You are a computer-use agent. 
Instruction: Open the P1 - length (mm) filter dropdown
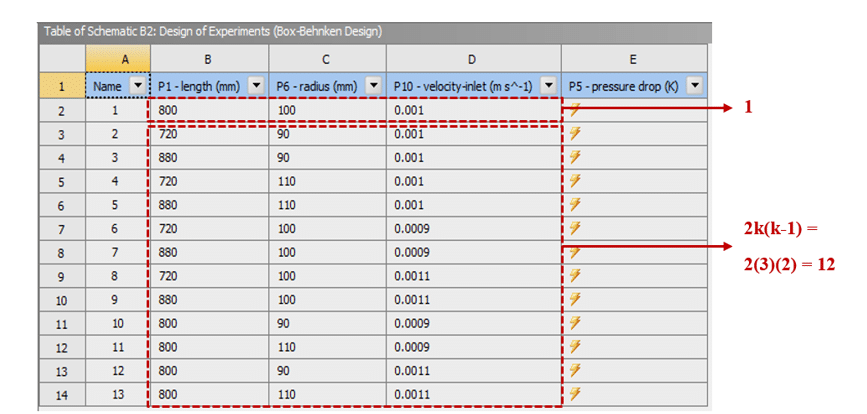coord(256,86)
